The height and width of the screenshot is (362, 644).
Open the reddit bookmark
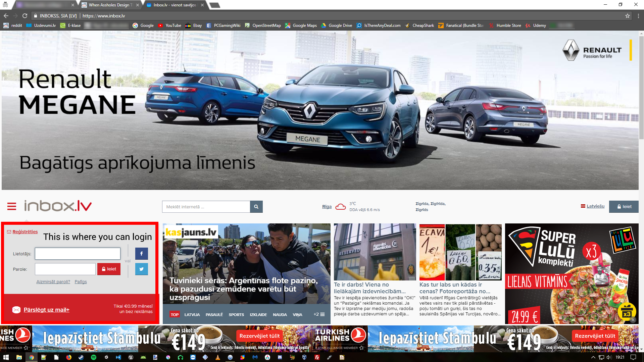click(13, 25)
